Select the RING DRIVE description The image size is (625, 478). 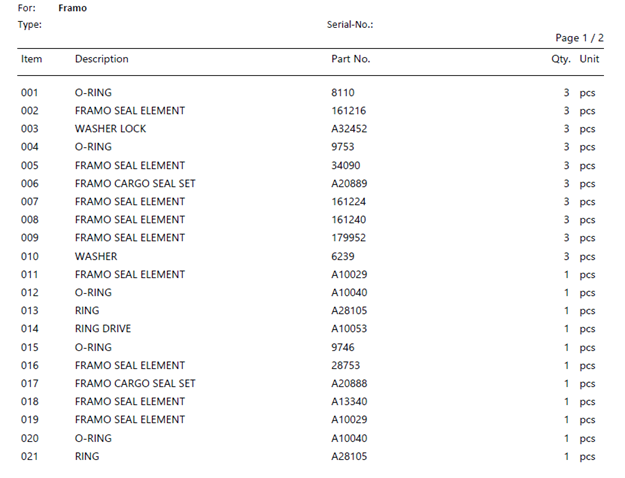point(102,329)
